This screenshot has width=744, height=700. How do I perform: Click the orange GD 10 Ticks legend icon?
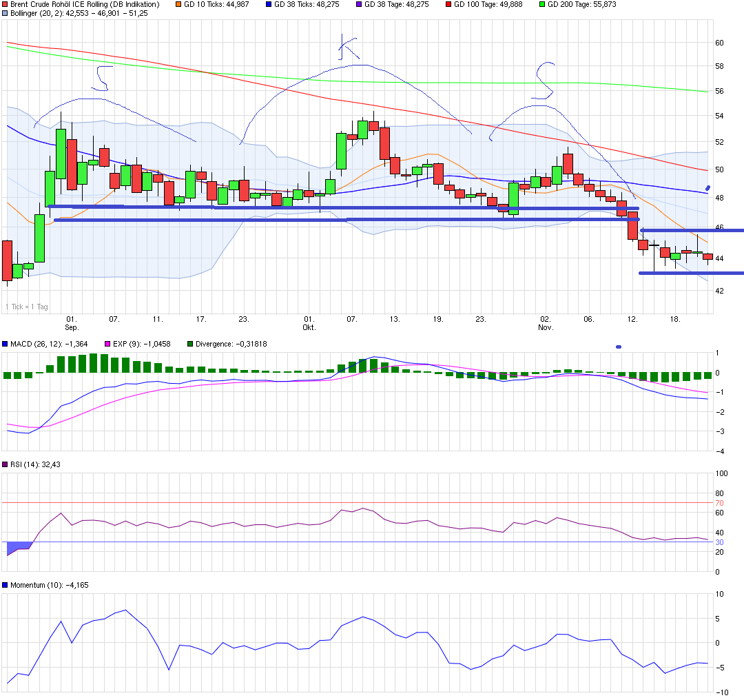[x=178, y=5]
